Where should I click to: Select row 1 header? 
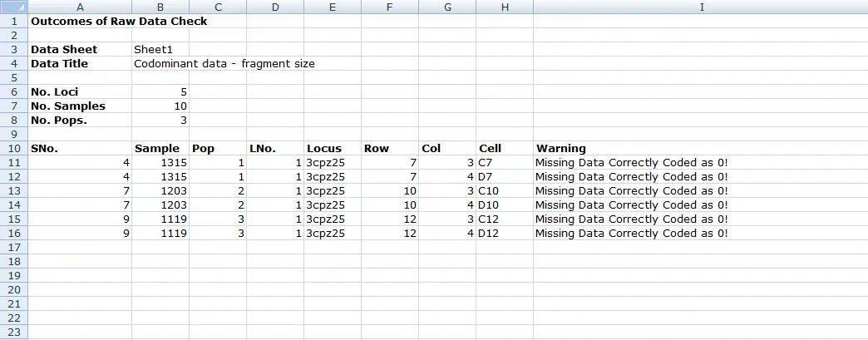[14, 21]
